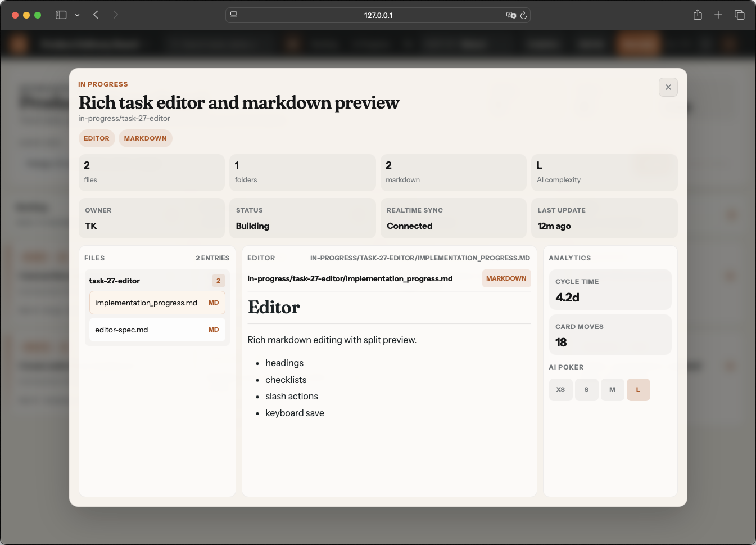Screen dimensions: 756x545
Task: Click the reload page icon
Action: point(523,15)
